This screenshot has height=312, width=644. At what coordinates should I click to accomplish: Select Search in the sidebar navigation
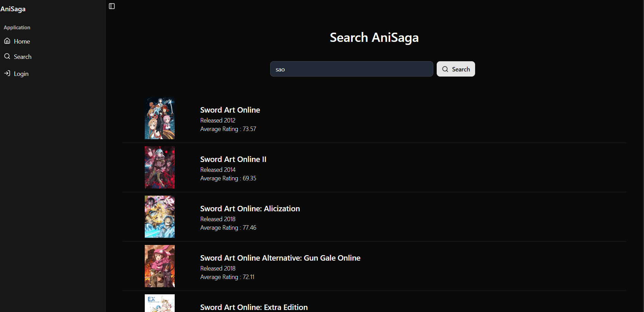tap(22, 56)
